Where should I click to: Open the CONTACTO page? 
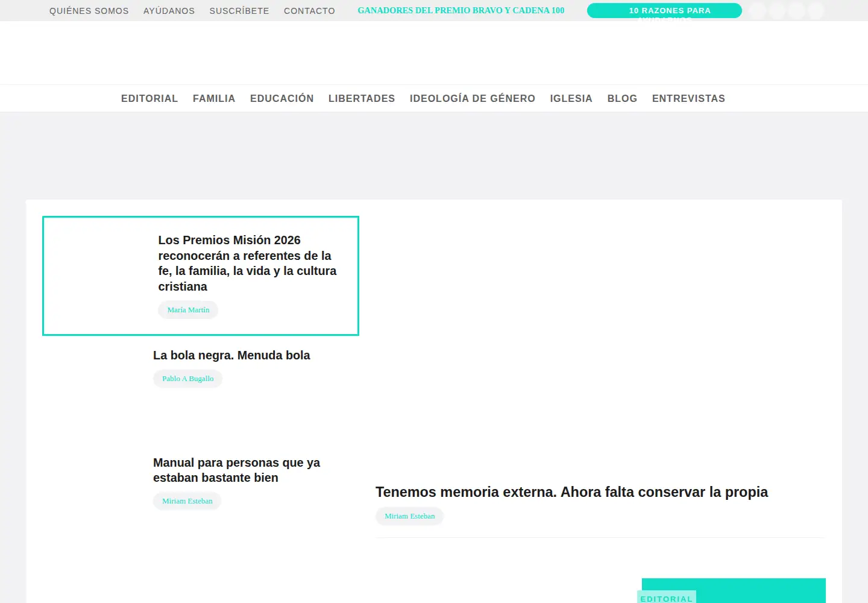[x=309, y=11]
